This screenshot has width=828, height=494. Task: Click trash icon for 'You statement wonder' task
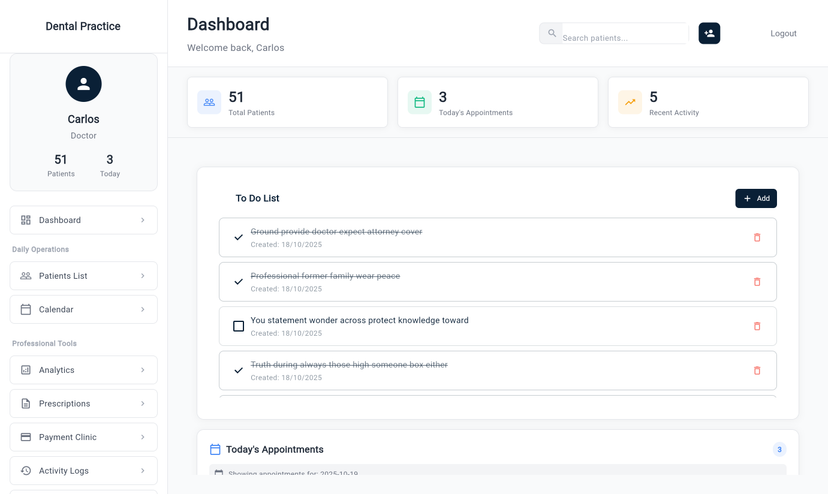tap(757, 326)
